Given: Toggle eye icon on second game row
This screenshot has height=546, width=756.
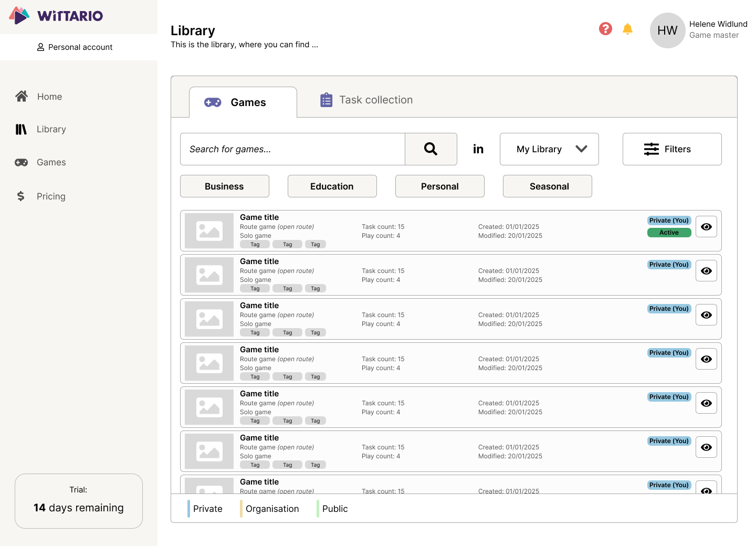Looking at the screenshot, I should pos(706,271).
